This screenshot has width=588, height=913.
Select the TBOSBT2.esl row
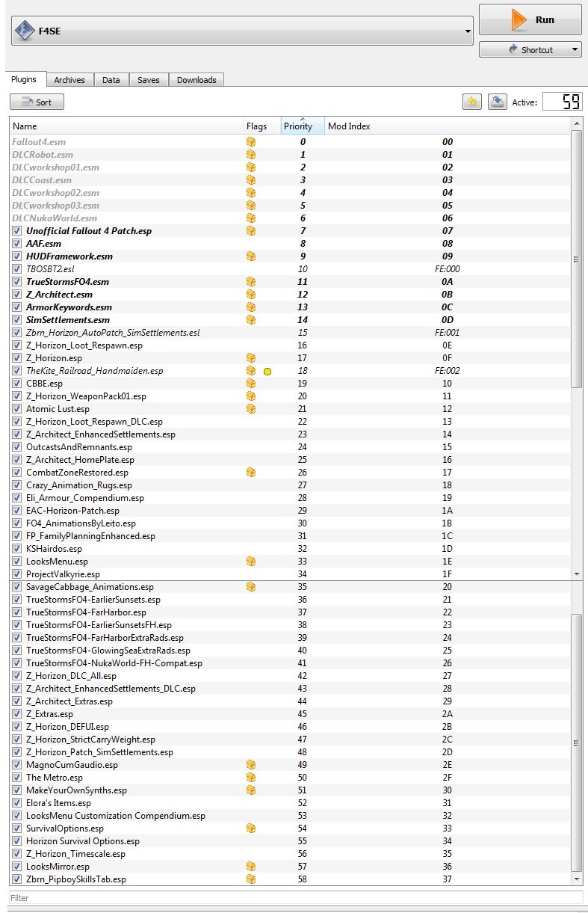click(290, 269)
